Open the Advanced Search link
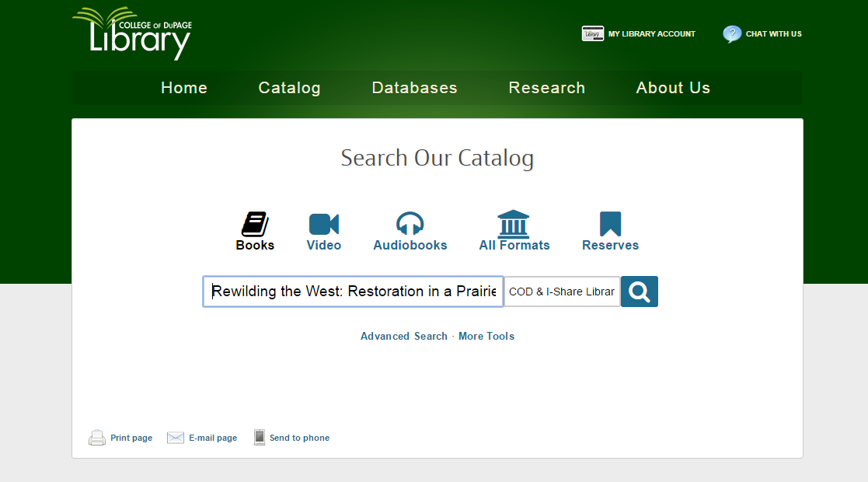The width and height of the screenshot is (868, 482). [403, 337]
